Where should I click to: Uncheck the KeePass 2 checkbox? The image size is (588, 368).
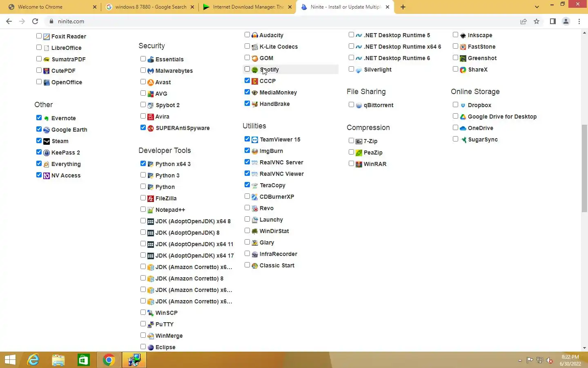pos(39,152)
